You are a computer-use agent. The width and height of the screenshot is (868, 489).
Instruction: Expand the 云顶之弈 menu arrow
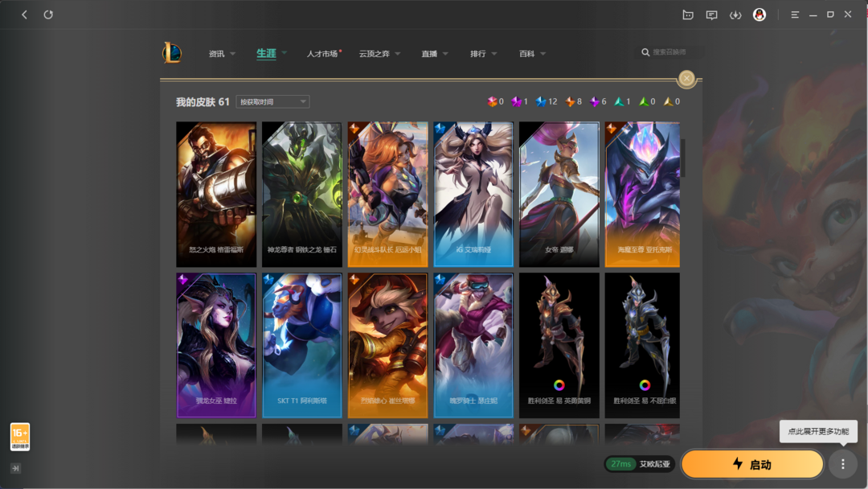pyautogui.click(x=398, y=54)
